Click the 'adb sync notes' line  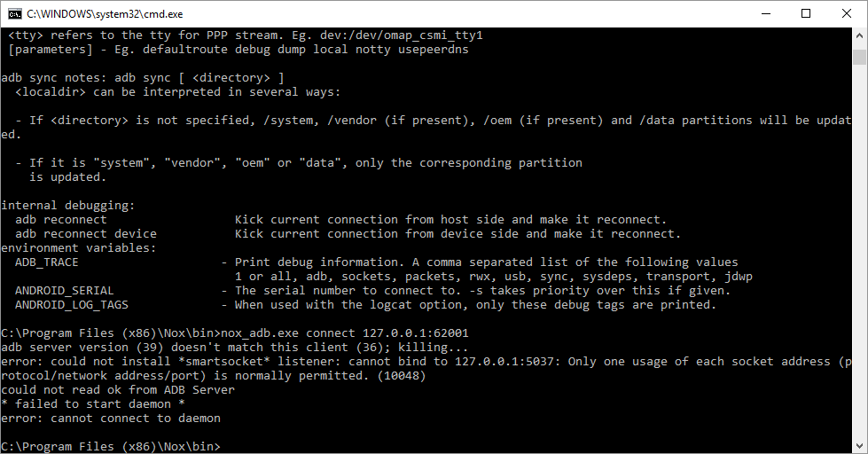tap(143, 78)
